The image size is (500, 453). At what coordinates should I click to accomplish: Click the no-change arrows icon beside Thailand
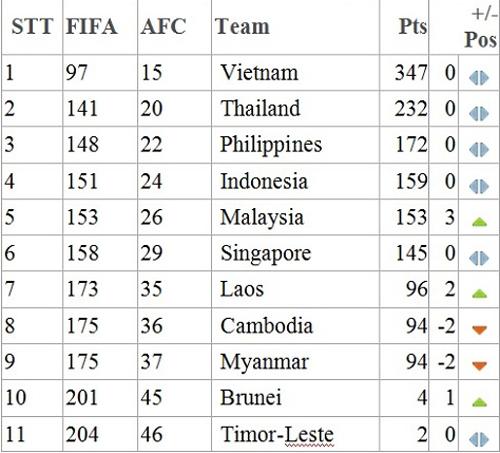(479, 114)
